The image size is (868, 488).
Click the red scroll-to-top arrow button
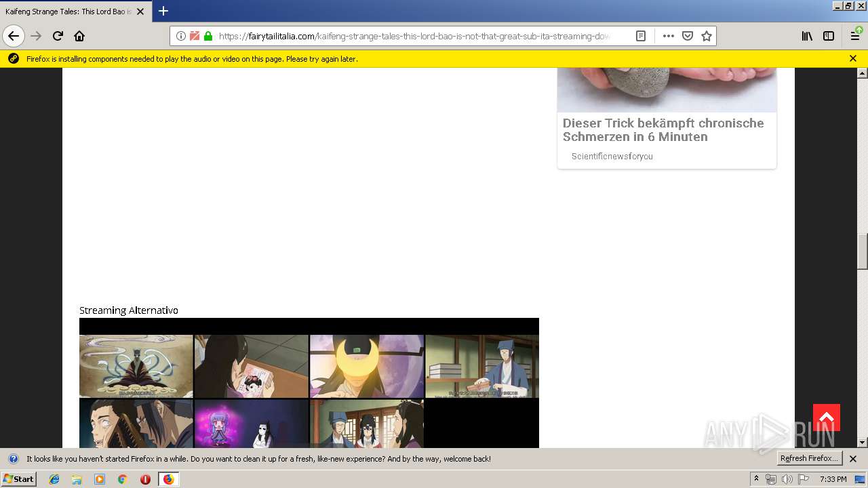click(827, 418)
